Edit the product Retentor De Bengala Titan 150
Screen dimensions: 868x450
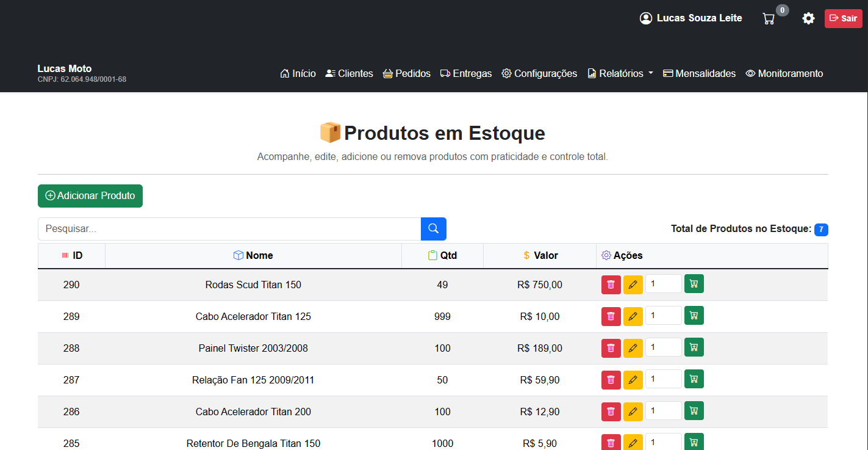click(x=633, y=441)
